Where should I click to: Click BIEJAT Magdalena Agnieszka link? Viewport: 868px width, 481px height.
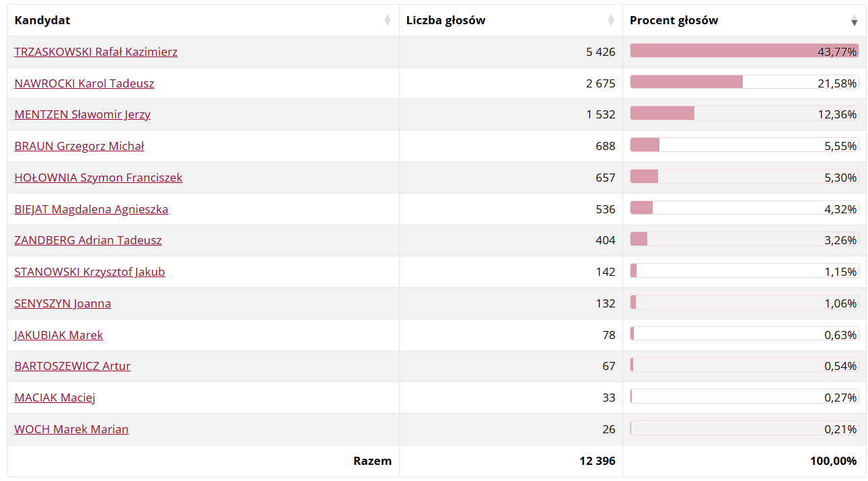pyautogui.click(x=91, y=209)
